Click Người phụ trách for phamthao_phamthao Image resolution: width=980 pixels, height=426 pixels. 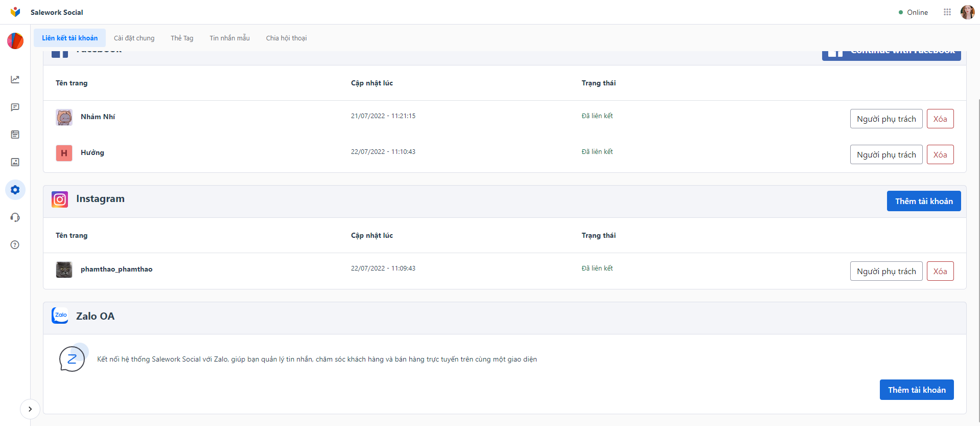[886, 271]
